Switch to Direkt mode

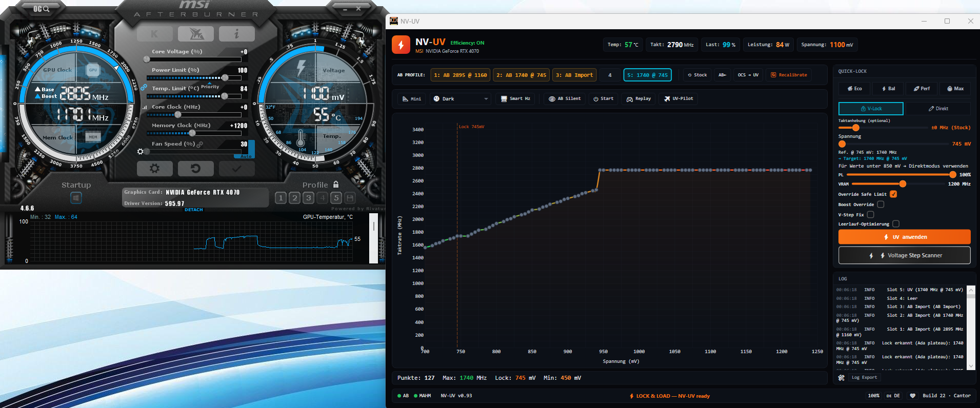[938, 109]
